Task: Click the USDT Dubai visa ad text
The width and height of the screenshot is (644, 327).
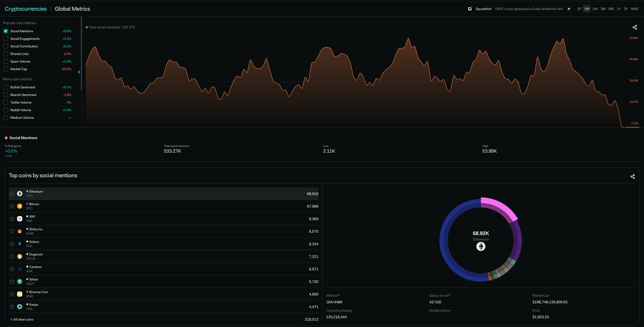Action: pos(529,9)
